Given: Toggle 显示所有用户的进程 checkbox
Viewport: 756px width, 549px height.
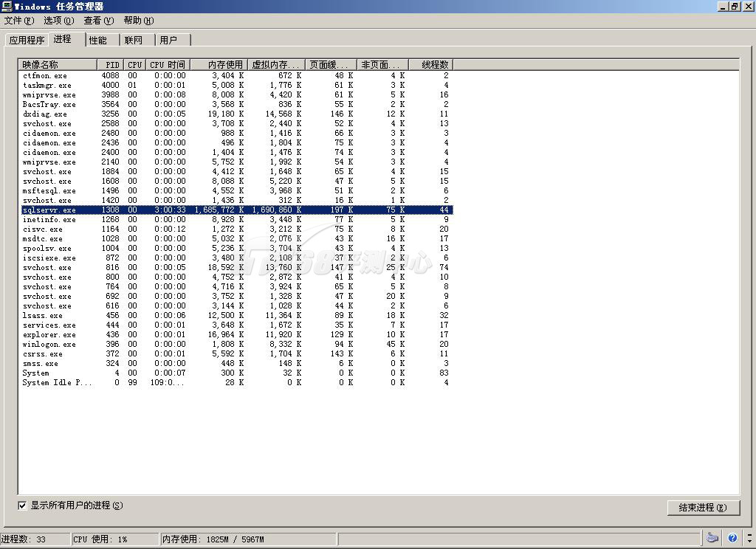Looking at the screenshot, I should tap(22, 505).
